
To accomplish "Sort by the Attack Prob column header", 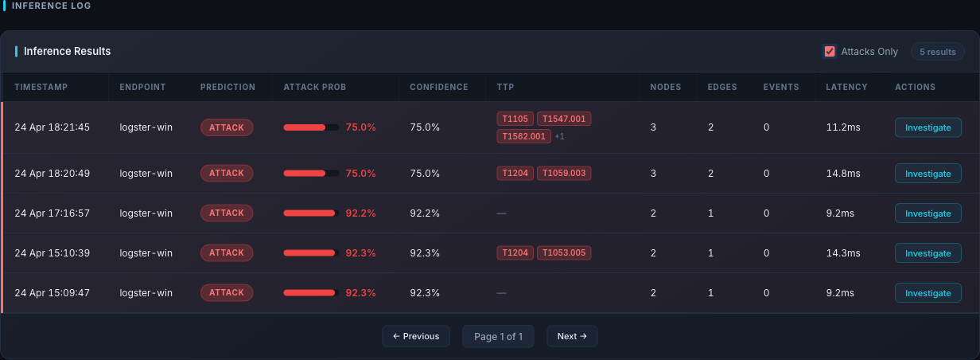I will click(x=315, y=87).
